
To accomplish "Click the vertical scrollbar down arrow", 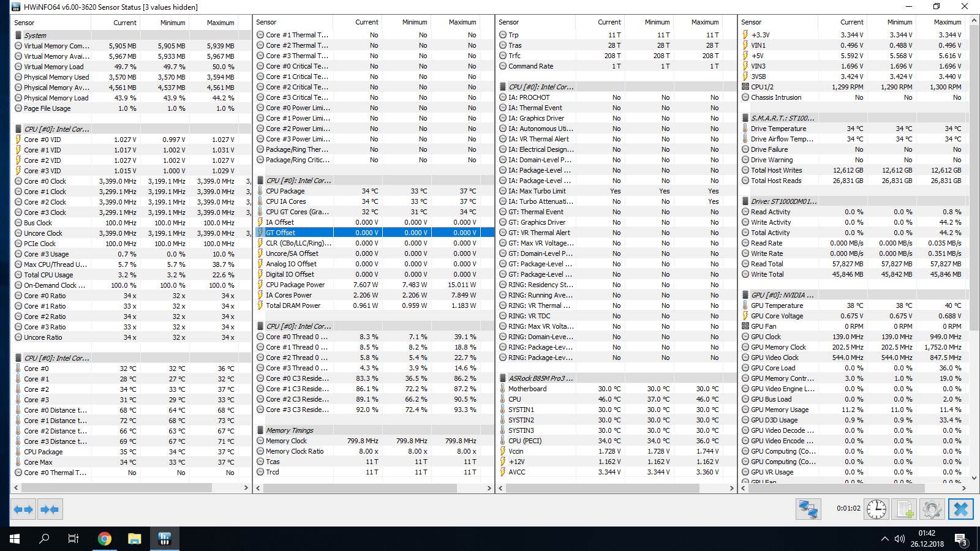I will point(974,478).
